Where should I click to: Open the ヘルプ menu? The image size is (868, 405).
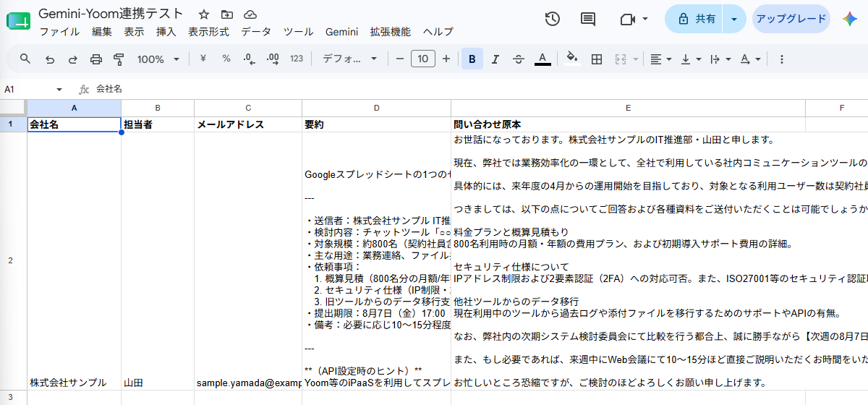(438, 32)
